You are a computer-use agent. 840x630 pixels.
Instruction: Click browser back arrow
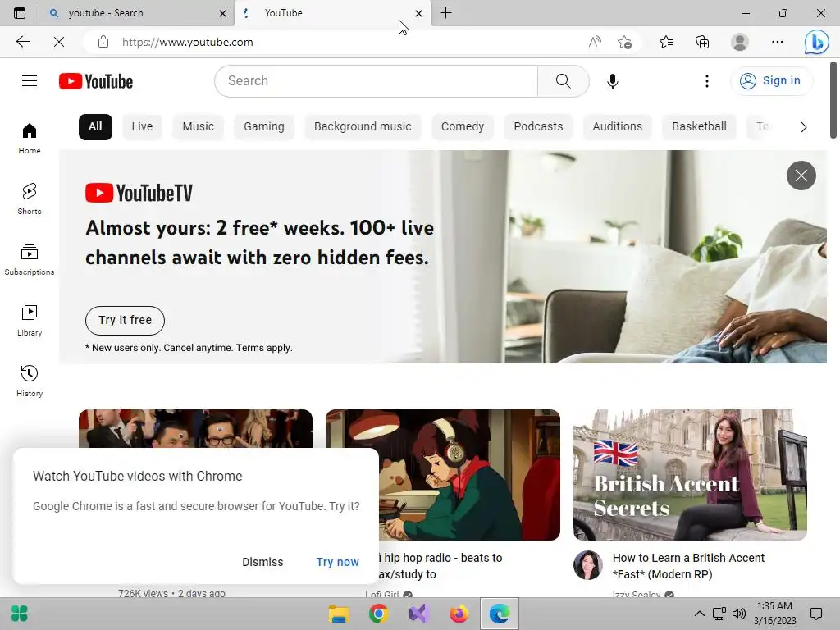point(22,42)
